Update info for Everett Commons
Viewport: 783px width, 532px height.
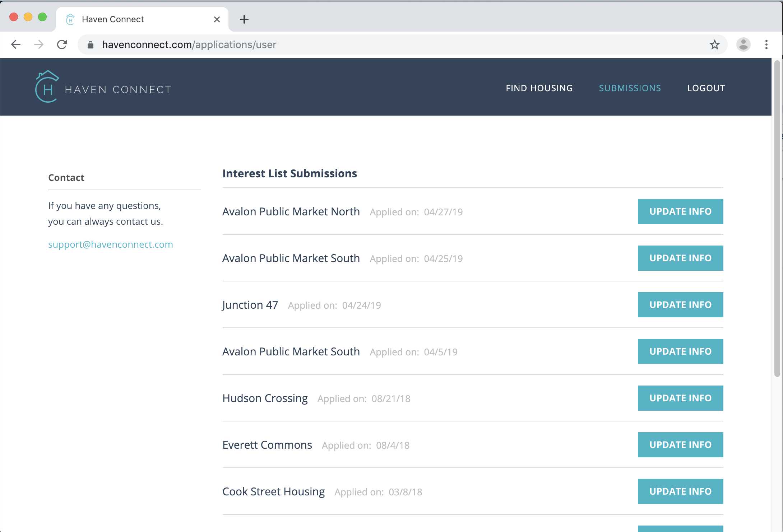point(680,444)
